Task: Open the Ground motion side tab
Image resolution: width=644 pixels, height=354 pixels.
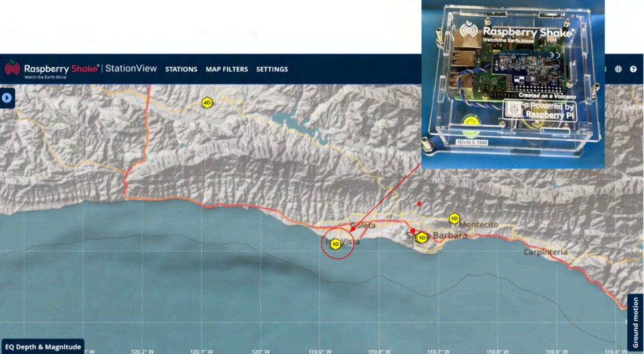Action: point(635,322)
